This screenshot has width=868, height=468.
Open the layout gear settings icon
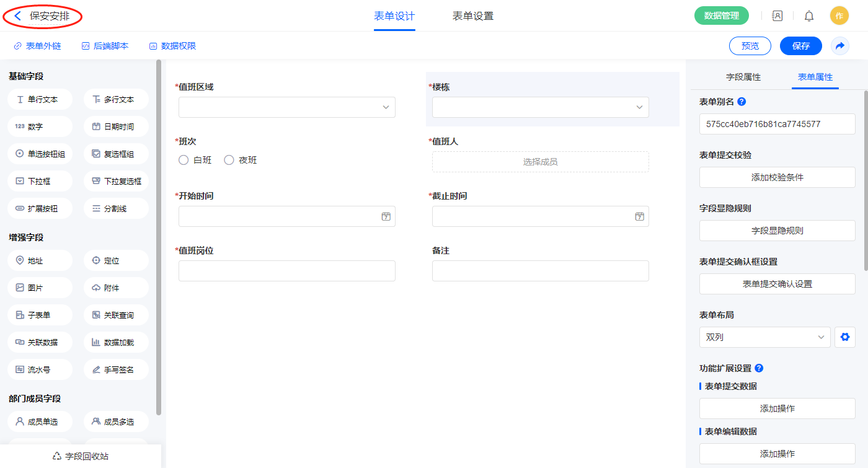(844, 337)
